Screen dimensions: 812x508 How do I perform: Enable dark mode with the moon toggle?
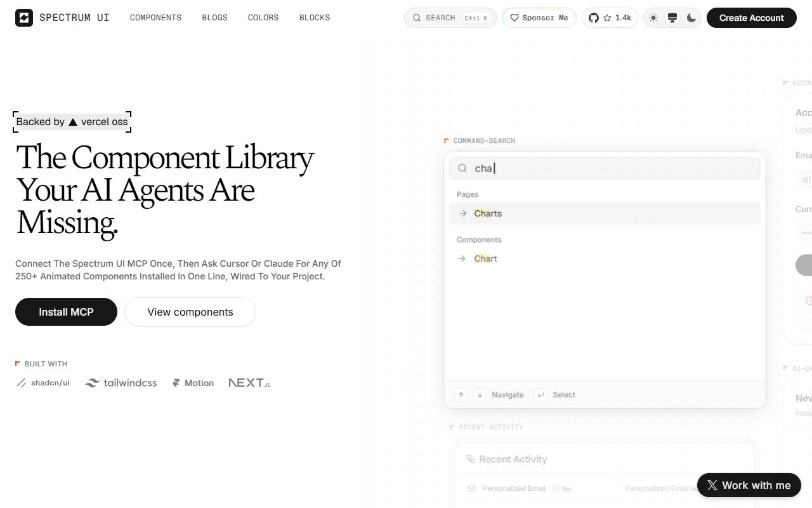(x=691, y=18)
